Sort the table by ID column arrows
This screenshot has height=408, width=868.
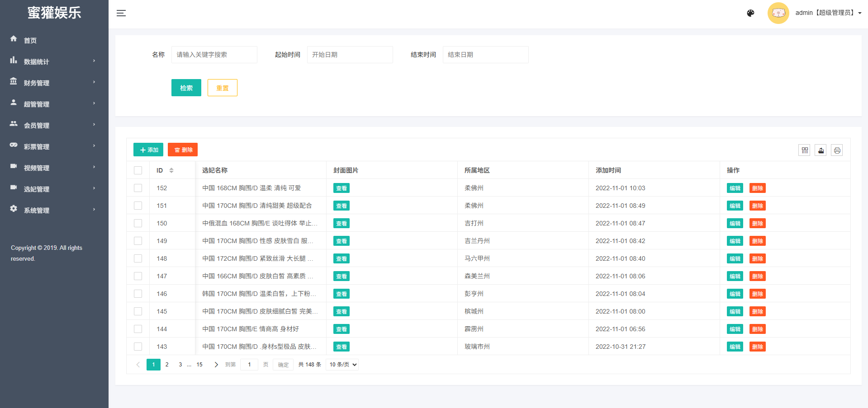coord(171,170)
